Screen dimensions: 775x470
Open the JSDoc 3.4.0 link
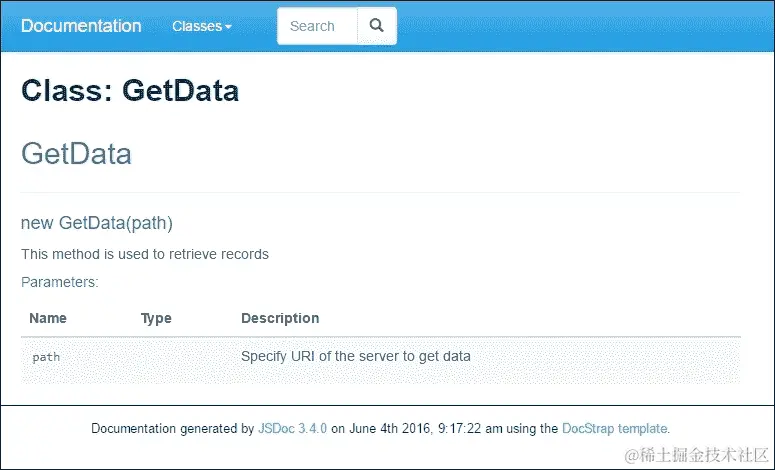coord(293,428)
